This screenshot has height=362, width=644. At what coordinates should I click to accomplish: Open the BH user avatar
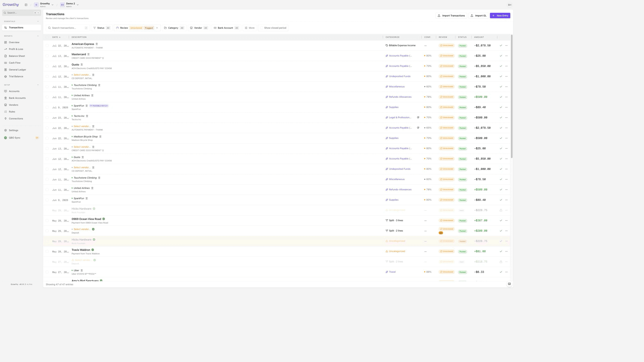click(509, 5)
